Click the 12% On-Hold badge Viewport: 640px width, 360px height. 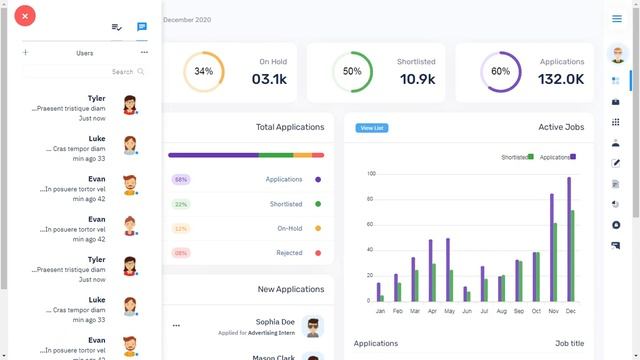pos(181,229)
